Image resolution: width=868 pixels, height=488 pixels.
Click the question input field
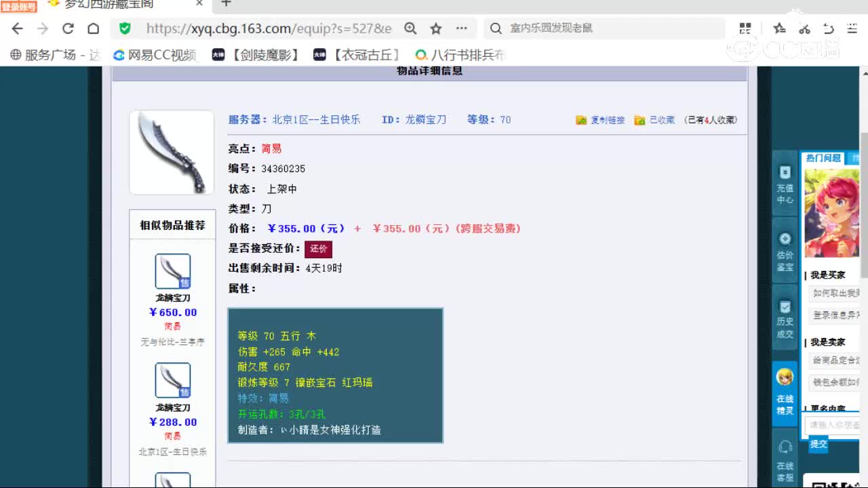point(833,425)
